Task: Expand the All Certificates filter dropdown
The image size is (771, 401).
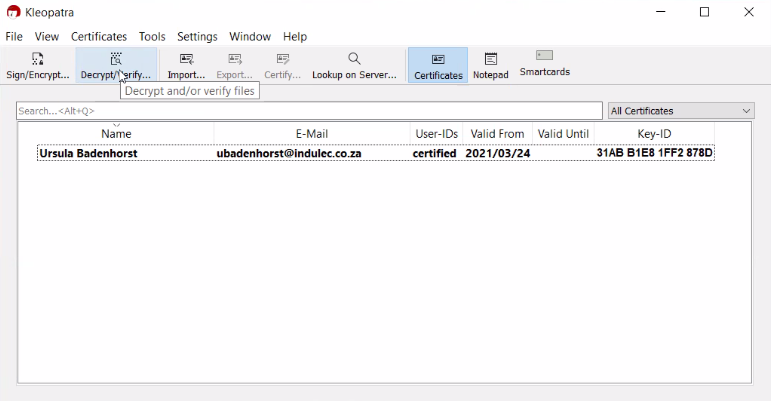Action: coord(681,111)
